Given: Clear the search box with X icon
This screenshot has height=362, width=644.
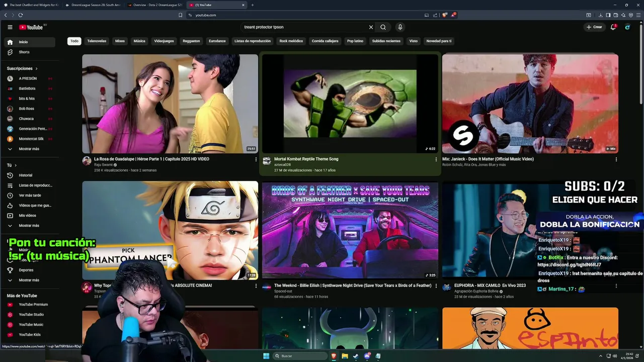Looking at the screenshot, I should tap(371, 27).
